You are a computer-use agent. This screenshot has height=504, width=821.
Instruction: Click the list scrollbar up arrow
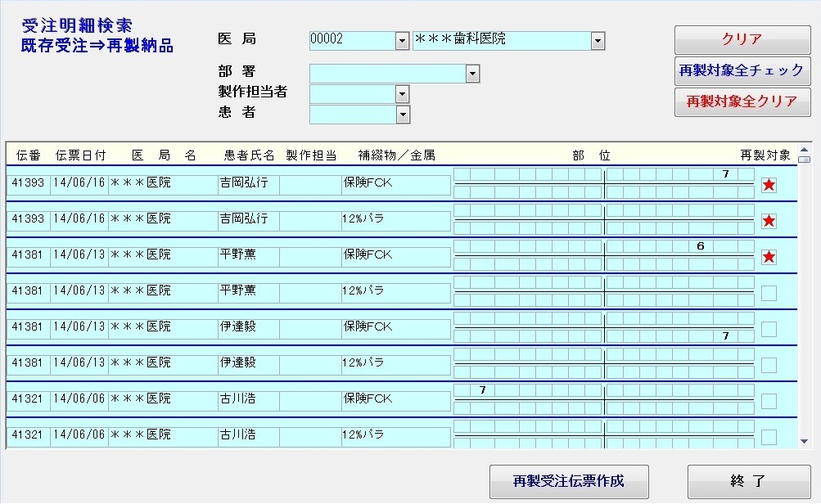[804, 149]
